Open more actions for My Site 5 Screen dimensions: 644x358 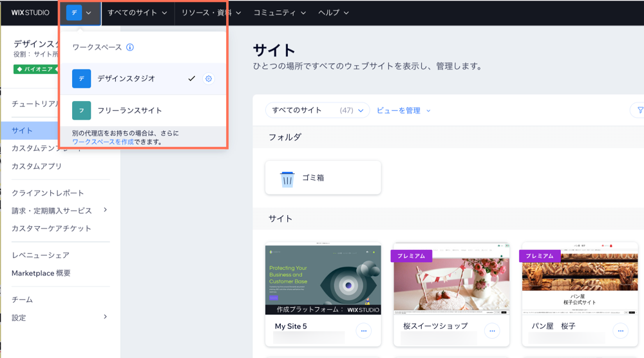coord(364,331)
